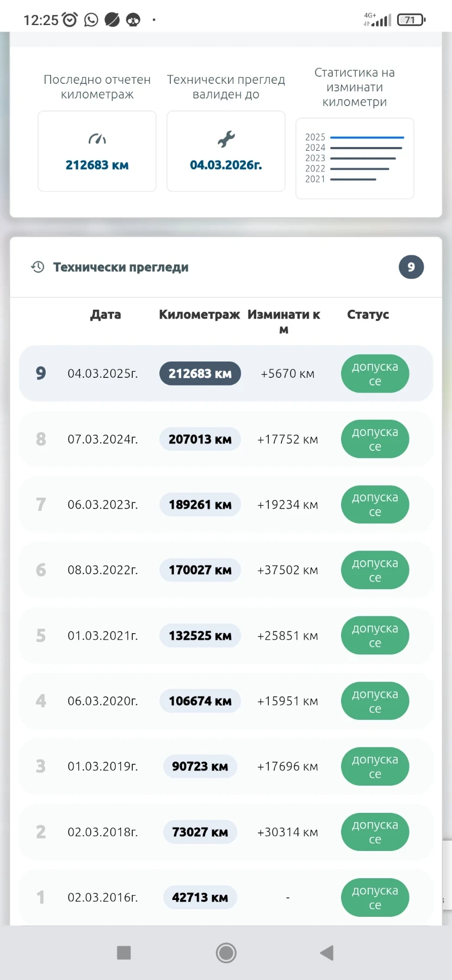Tap the Дата column header
The image size is (452, 980).
click(x=106, y=315)
